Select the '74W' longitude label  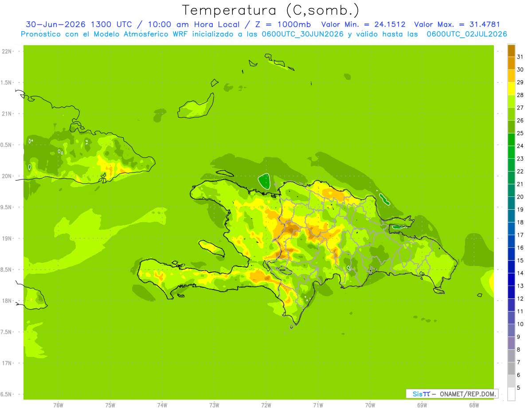click(x=162, y=405)
